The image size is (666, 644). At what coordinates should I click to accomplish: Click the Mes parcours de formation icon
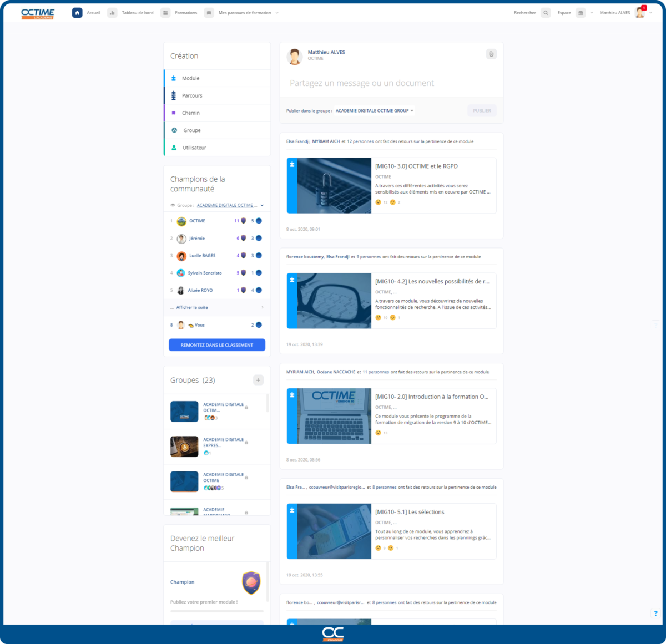pyautogui.click(x=209, y=13)
